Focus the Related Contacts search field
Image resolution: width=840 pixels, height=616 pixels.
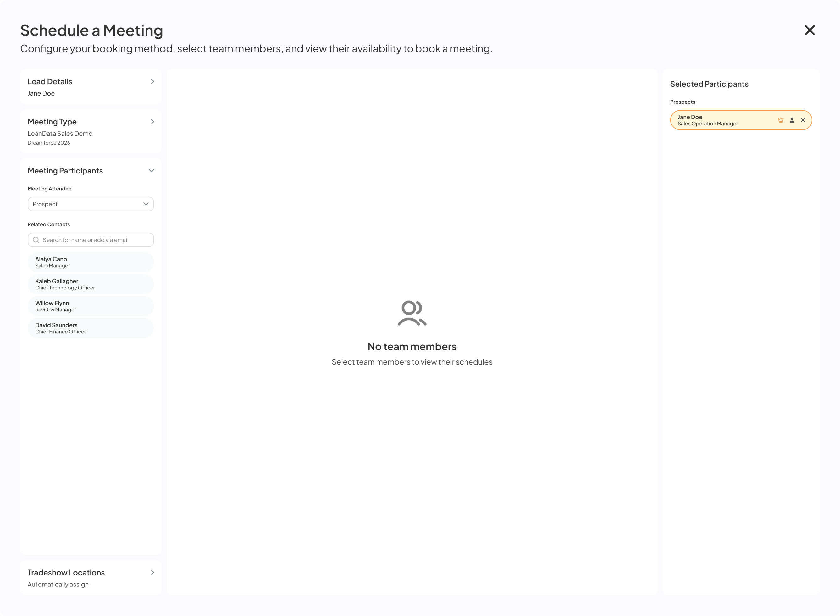tap(91, 240)
